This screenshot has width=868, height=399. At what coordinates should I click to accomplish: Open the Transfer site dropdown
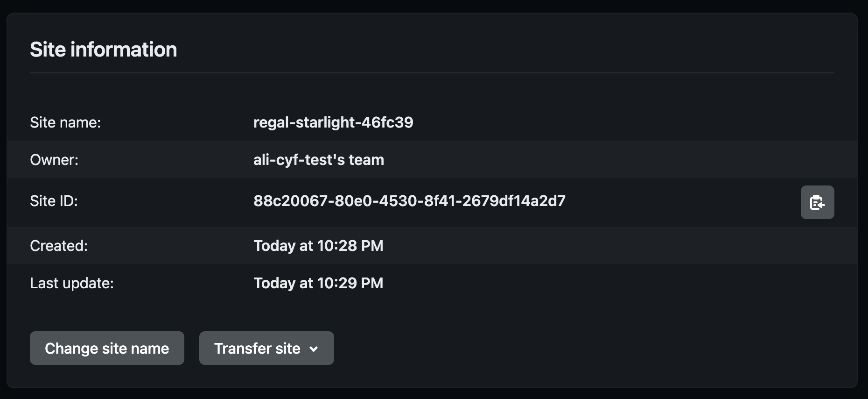(266, 348)
